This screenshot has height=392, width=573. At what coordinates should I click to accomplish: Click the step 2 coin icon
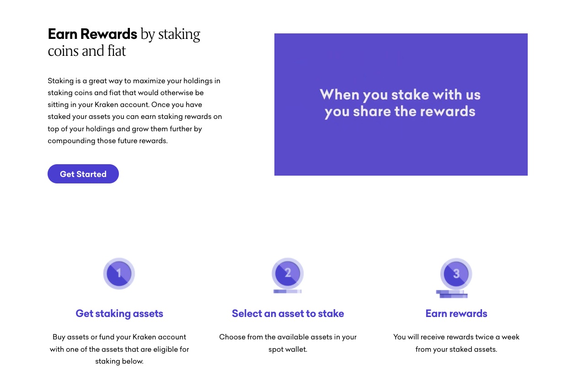tap(288, 273)
